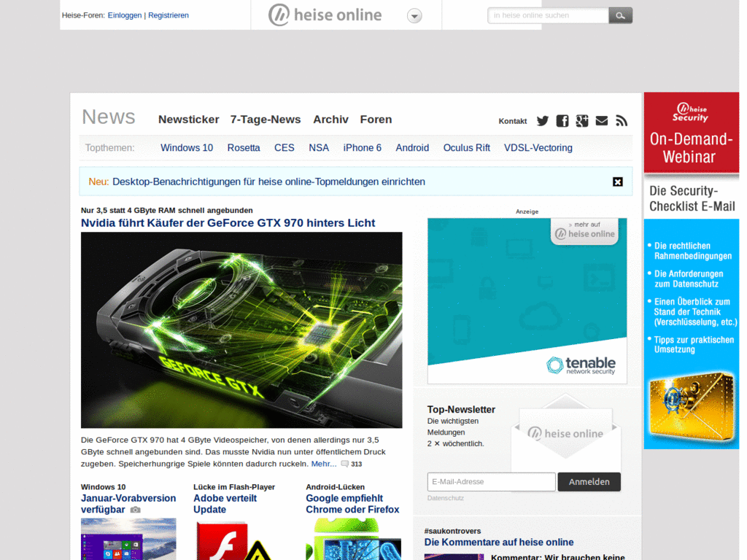Open the Newsticker menu item
The height and width of the screenshot is (560, 747).
(x=189, y=120)
